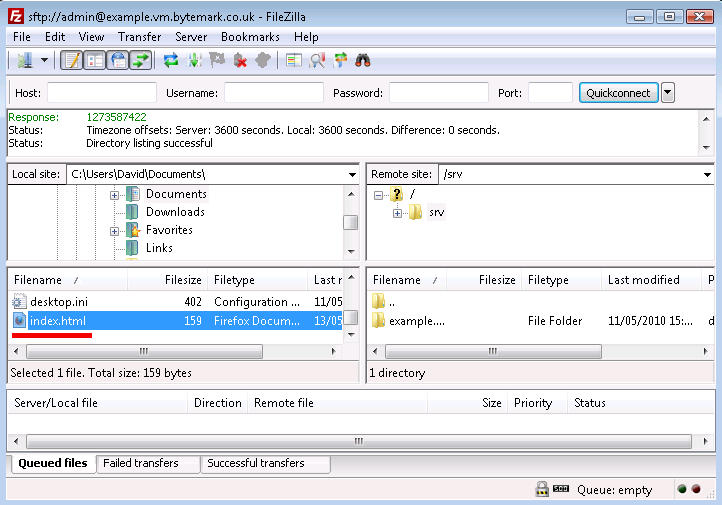This screenshot has height=505, width=722.
Task: Switch to the Queued files tab
Action: click(52, 463)
